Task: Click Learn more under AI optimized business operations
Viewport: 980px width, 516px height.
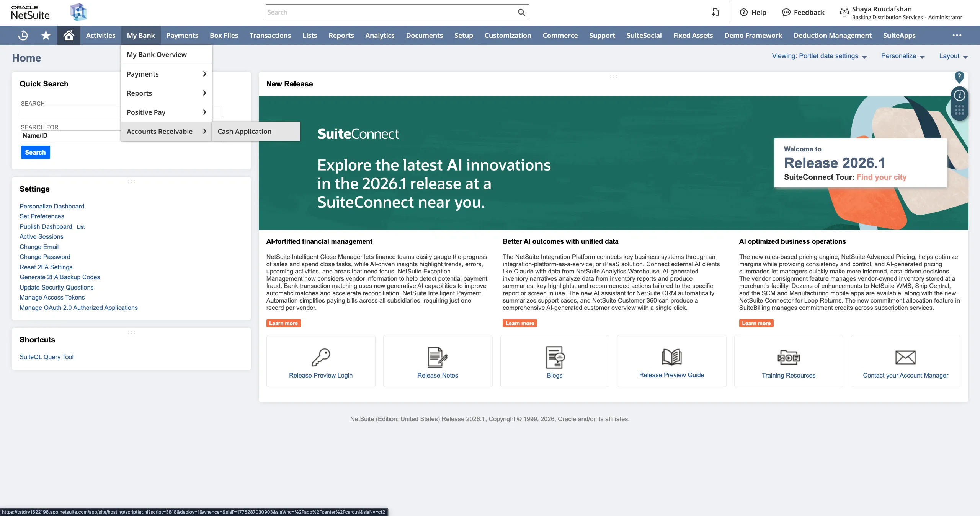Action: pyautogui.click(x=756, y=323)
